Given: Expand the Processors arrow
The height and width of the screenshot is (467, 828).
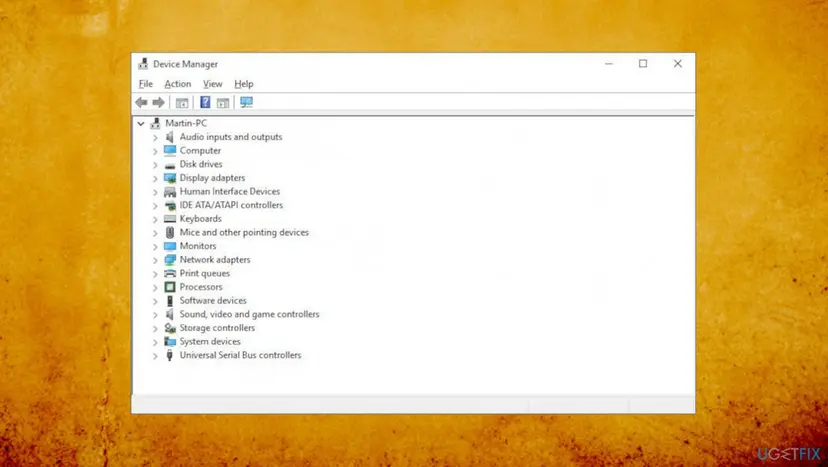Looking at the screenshot, I should click(x=155, y=288).
